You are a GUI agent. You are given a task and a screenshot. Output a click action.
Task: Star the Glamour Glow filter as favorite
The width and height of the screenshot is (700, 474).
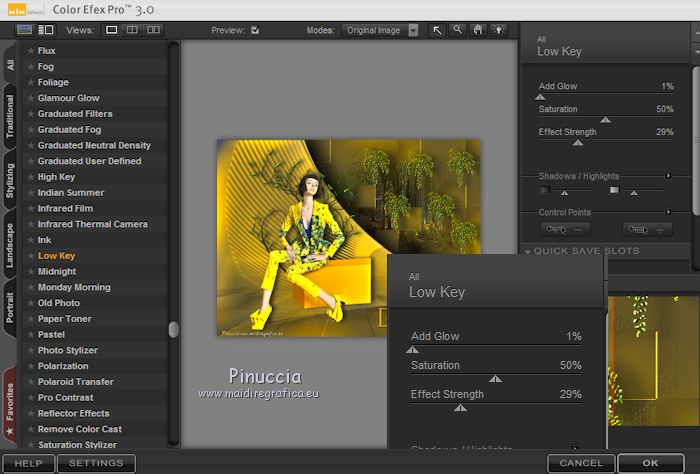pyautogui.click(x=31, y=98)
